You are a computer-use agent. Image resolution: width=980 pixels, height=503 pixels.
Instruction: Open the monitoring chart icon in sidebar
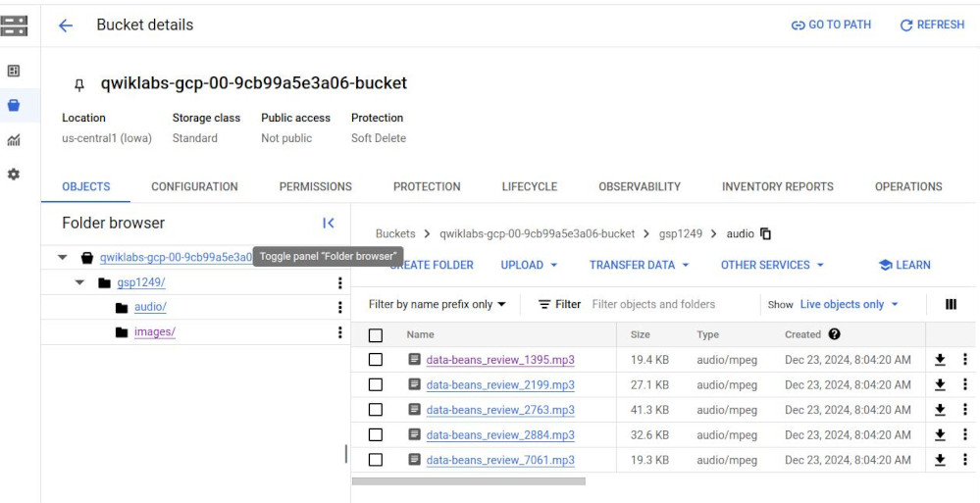(13, 140)
